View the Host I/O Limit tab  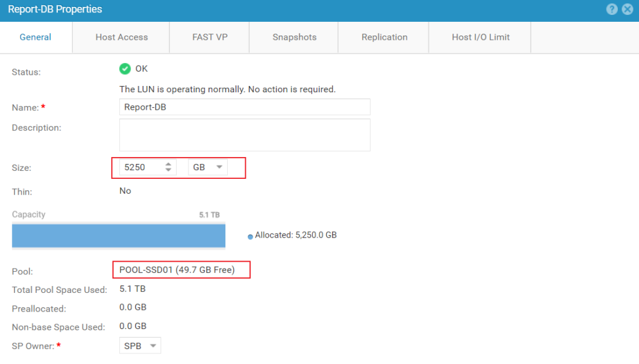[x=480, y=37]
